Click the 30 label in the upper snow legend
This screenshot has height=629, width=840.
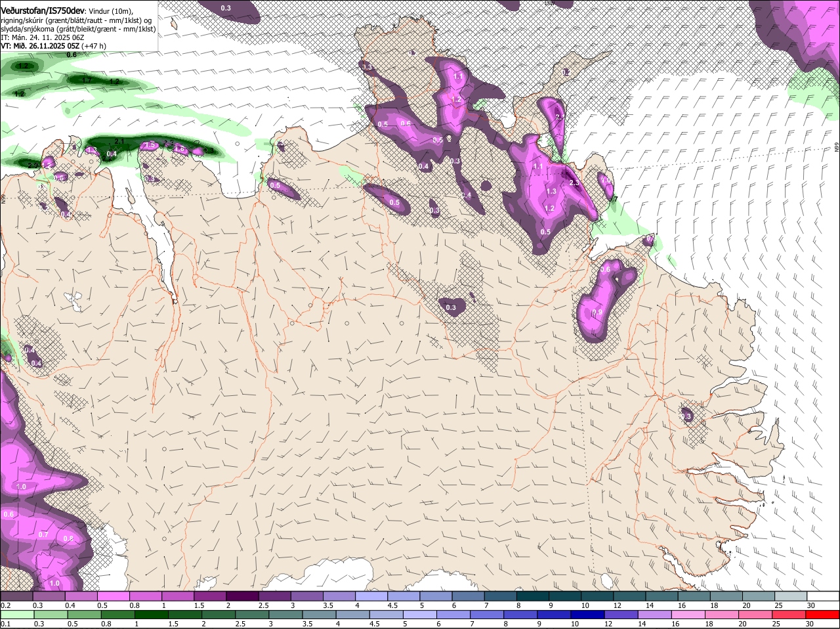(810, 605)
